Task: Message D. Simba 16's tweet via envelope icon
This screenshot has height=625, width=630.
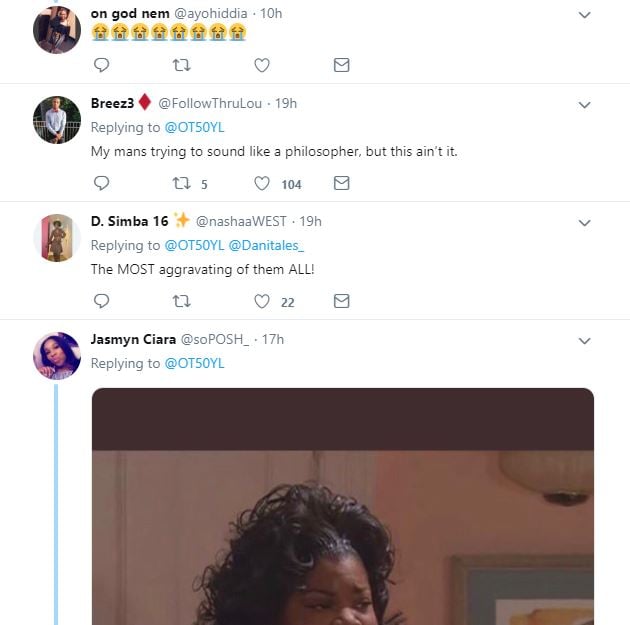Action: 342,301
